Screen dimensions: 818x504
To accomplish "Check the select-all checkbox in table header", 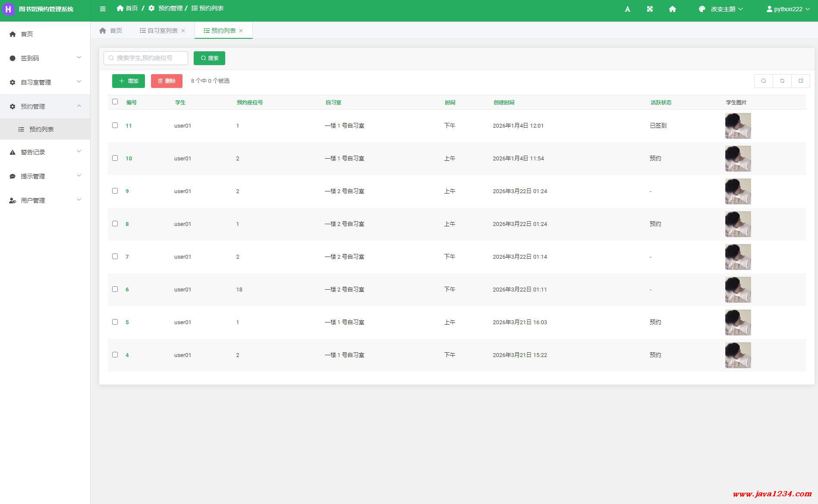I will point(115,102).
